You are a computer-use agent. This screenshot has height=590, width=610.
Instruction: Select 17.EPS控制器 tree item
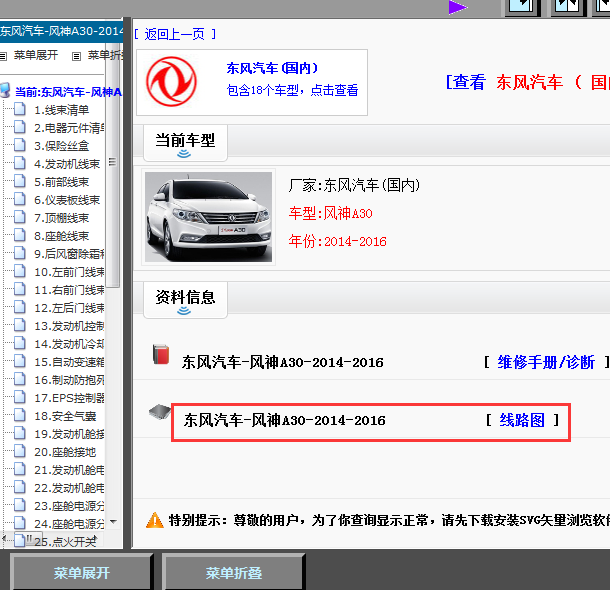[x=69, y=398]
